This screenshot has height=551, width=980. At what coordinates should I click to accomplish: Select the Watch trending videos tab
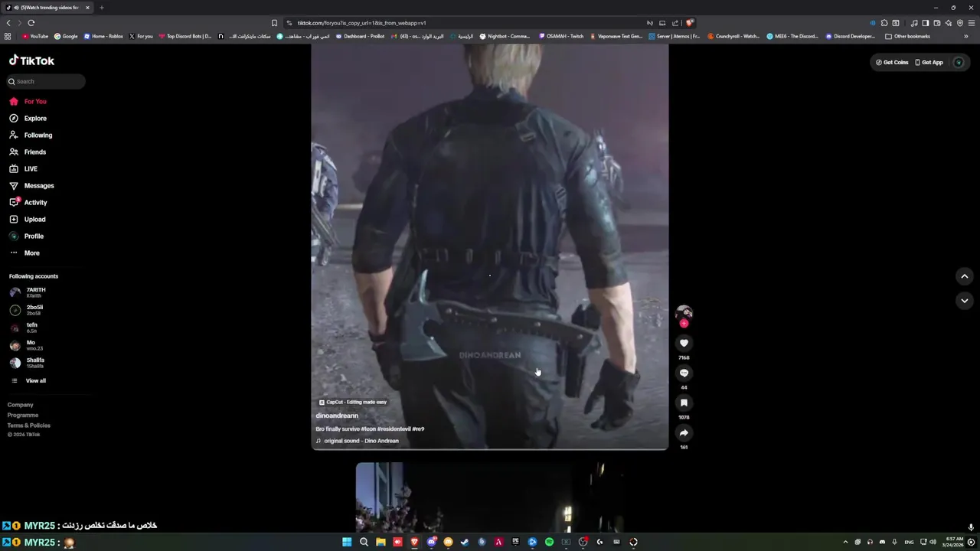(x=47, y=8)
